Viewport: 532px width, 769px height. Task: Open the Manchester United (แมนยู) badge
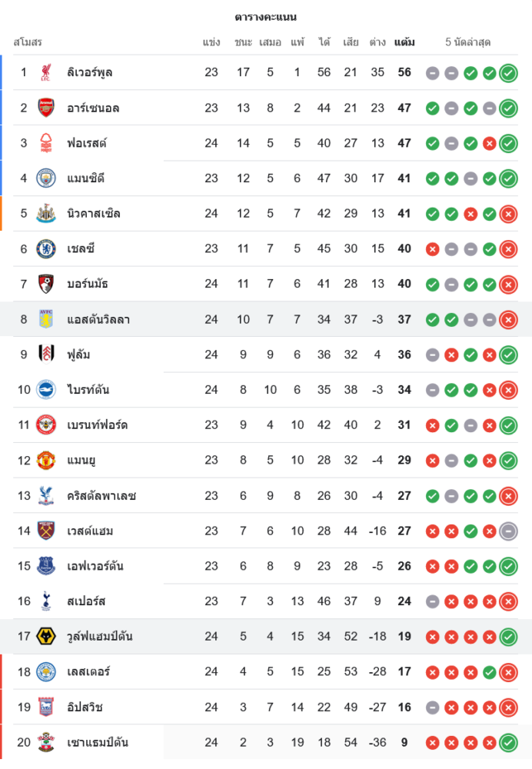46,461
